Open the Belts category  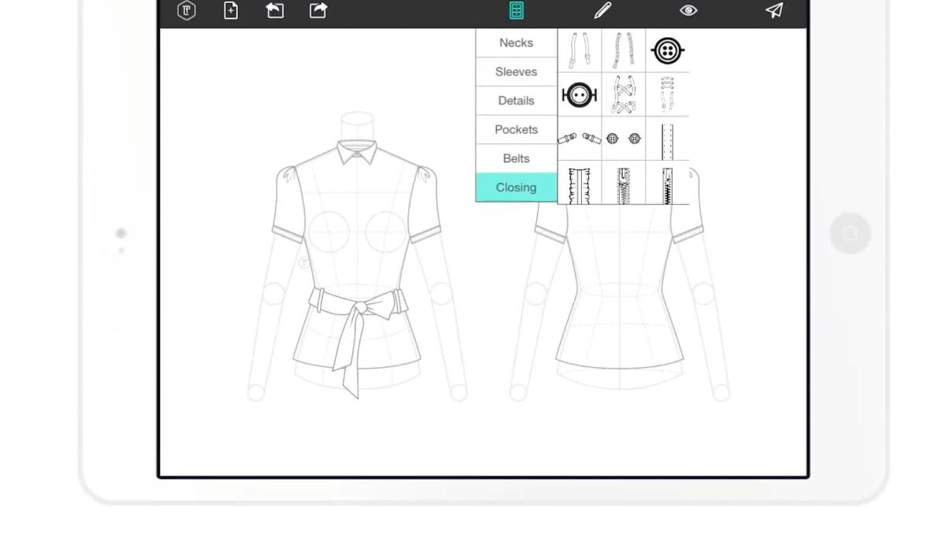(x=517, y=158)
